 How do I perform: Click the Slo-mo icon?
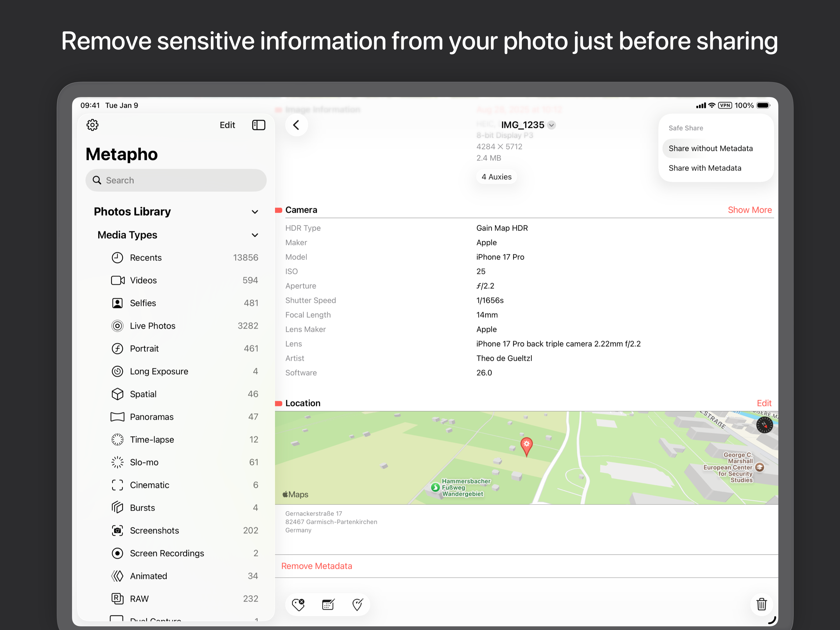click(x=117, y=462)
